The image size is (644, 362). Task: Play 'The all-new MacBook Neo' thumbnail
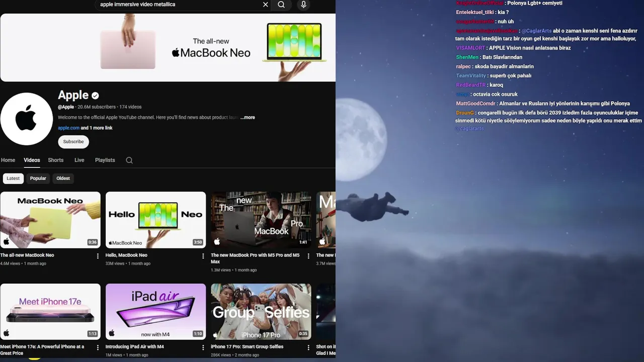click(x=50, y=220)
